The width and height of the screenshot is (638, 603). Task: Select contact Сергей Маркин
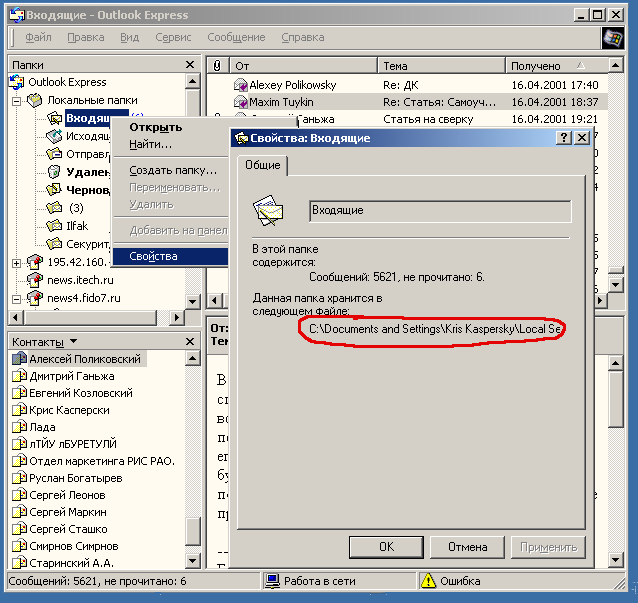pos(68,512)
